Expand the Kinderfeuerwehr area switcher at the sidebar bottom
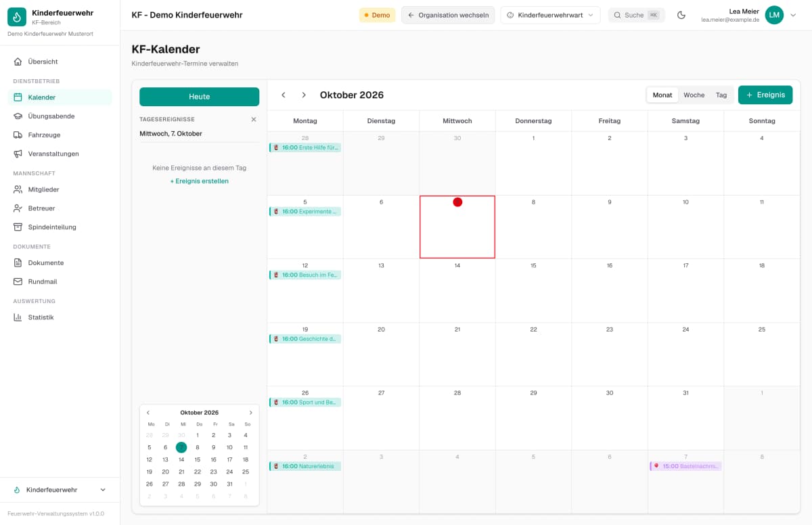The image size is (812, 525). coord(60,490)
